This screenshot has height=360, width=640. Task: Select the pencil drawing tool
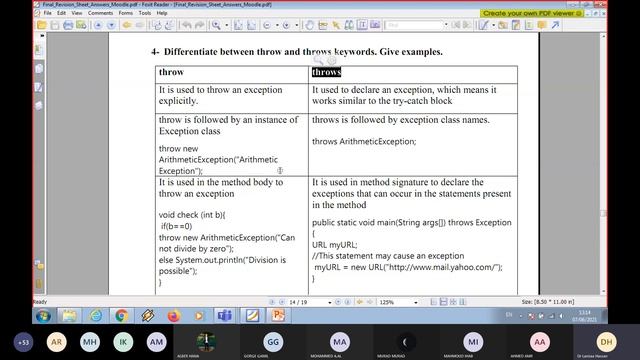484,25
